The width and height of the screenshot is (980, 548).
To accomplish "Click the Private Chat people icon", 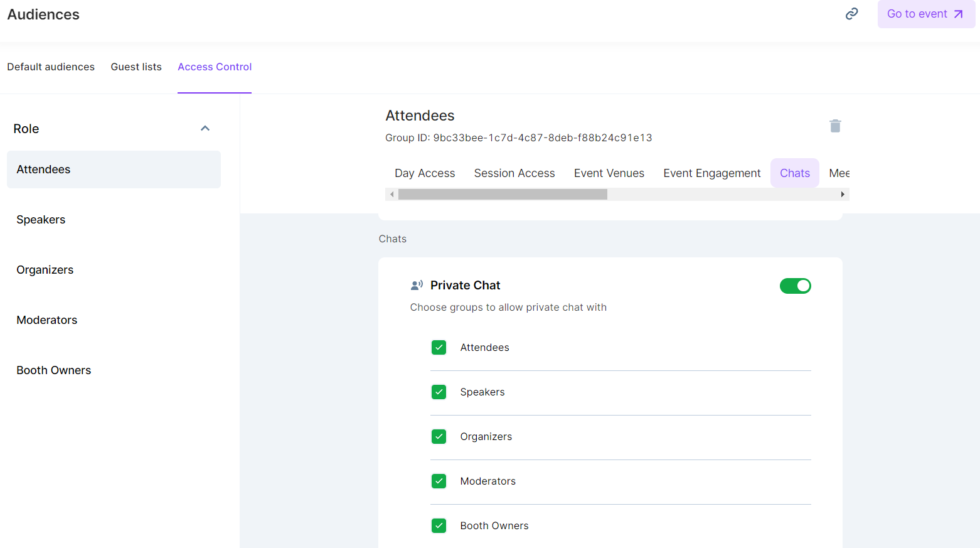I will coord(417,286).
